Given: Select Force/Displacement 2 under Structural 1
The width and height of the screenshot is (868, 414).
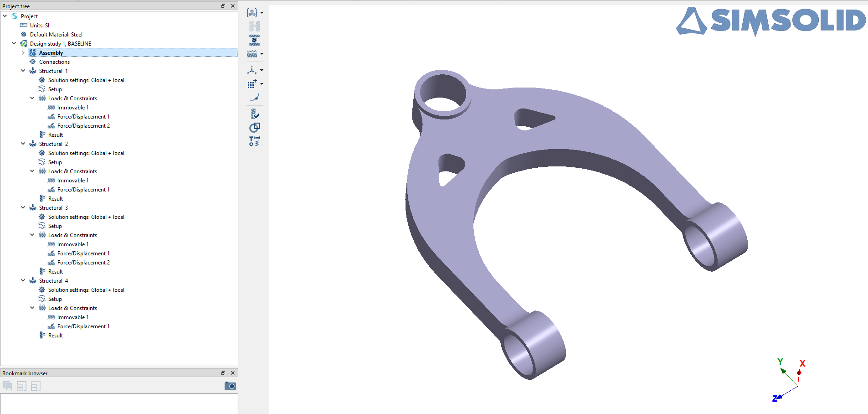Looking at the screenshot, I should (83, 126).
